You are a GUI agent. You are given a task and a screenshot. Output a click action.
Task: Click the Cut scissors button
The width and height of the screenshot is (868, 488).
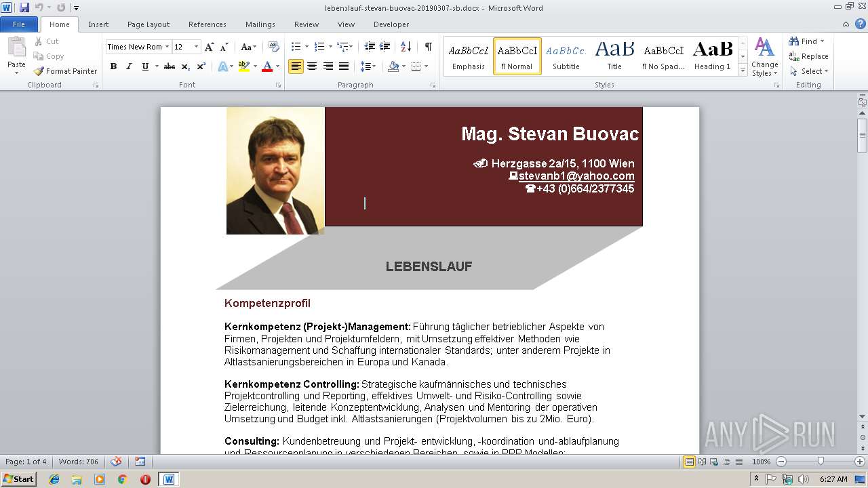point(47,41)
